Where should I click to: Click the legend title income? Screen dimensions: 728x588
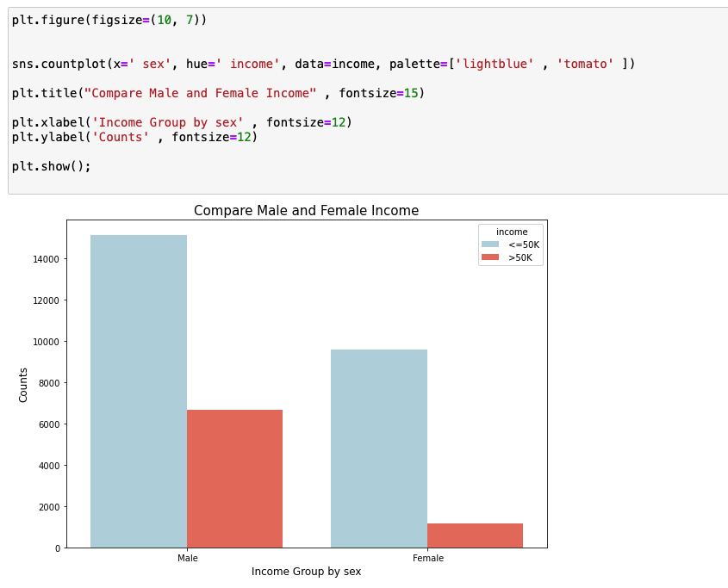click(512, 232)
